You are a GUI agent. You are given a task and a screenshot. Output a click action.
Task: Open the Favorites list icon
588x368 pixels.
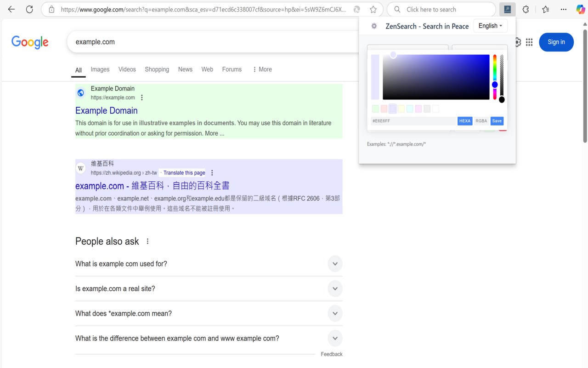tap(545, 9)
